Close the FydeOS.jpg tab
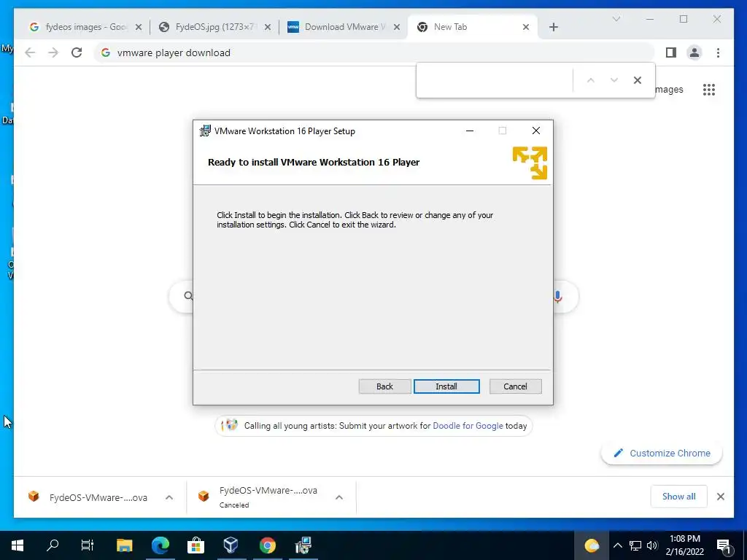The height and width of the screenshot is (560, 747). (268, 27)
